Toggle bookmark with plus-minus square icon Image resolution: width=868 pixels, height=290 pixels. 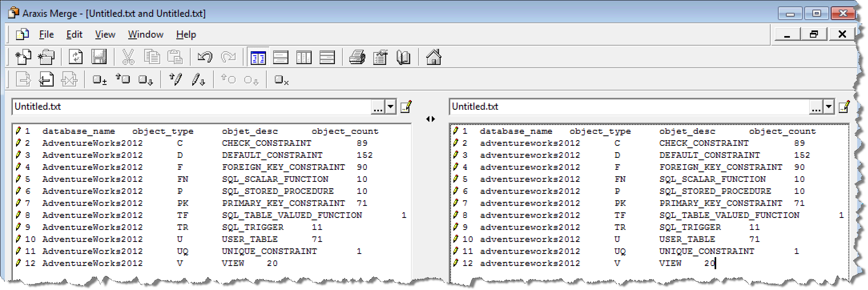coord(99,80)
